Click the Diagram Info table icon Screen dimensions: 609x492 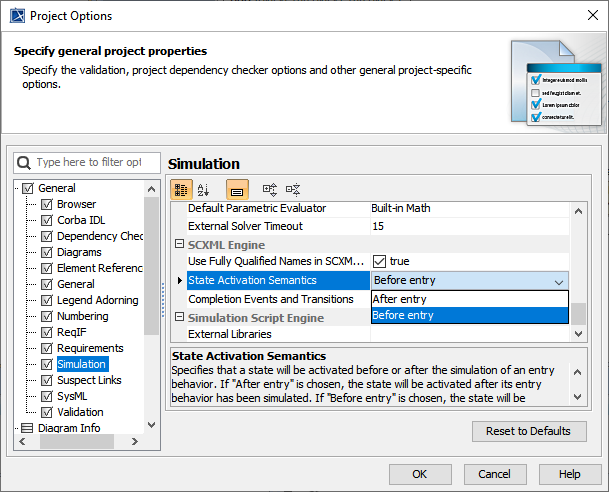[x=28, y=428]
